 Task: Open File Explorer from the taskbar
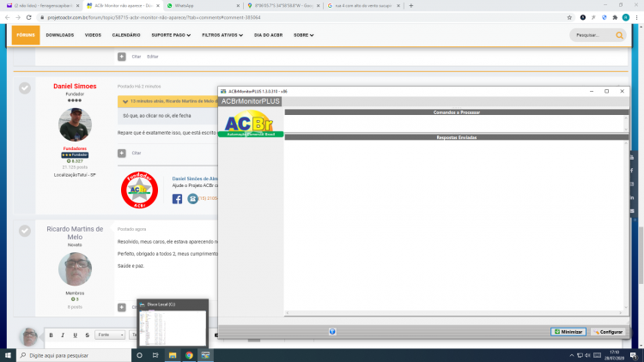(x=173, y=355)
